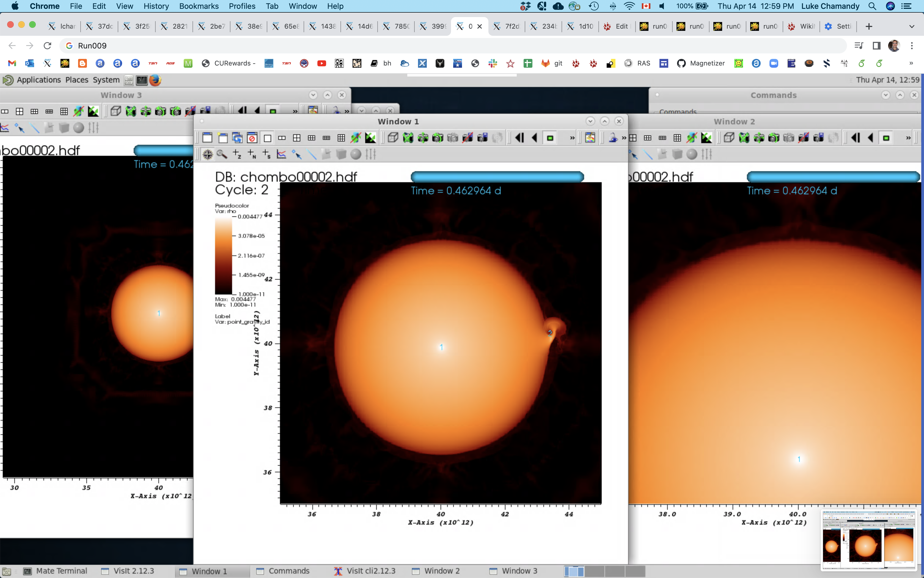Open Chrome History menu
The width and height of the screenshot is (924, 578).
(156, 6)
